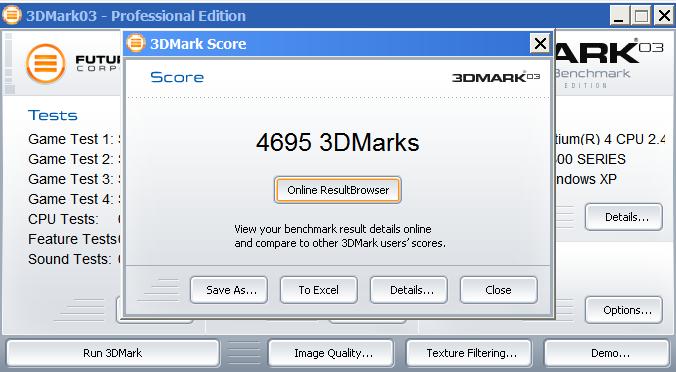Close 3DMark Score dialog with X

(540, 44)
